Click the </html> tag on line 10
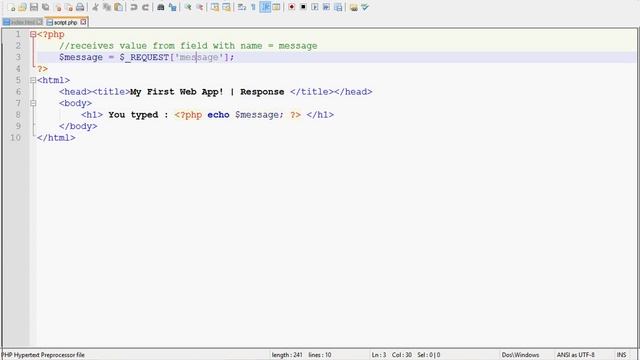Image resolution: width=640 pixels, height=360 pixels. (x=56, y=138)
